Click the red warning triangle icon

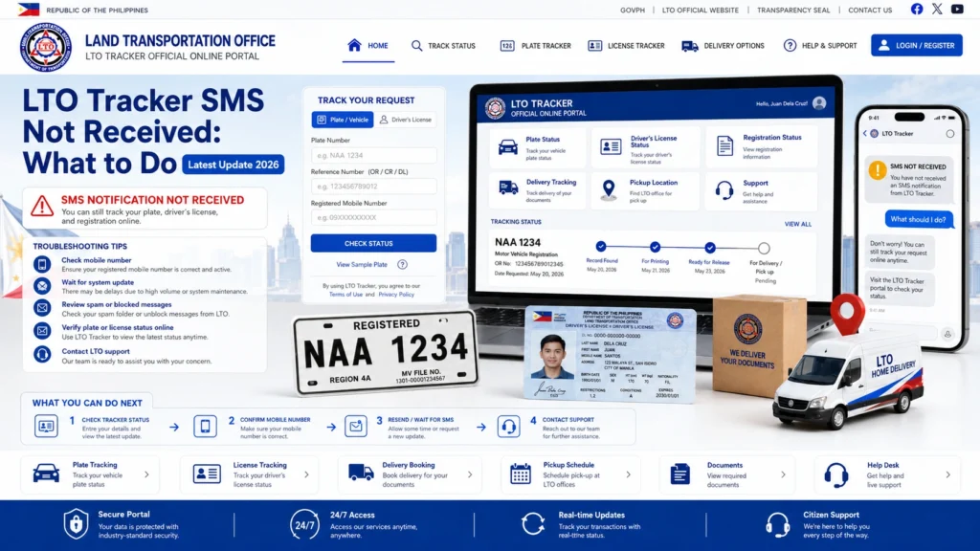pos(42,206)
